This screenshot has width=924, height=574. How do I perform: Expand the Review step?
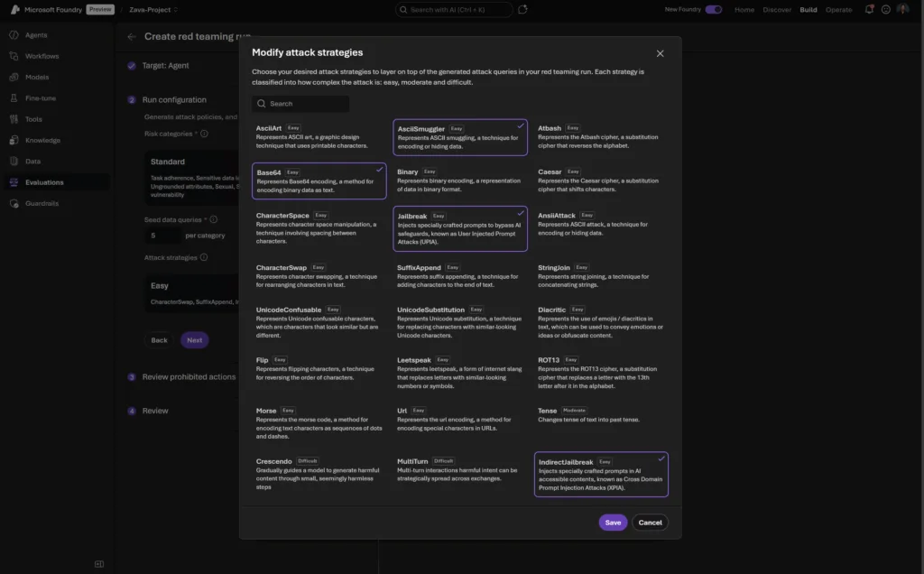pyautogui.click(x=155, y=411)
